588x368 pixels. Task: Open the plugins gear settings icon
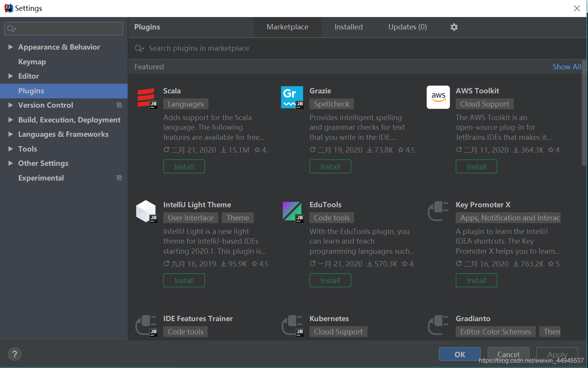tap(454, 27)
